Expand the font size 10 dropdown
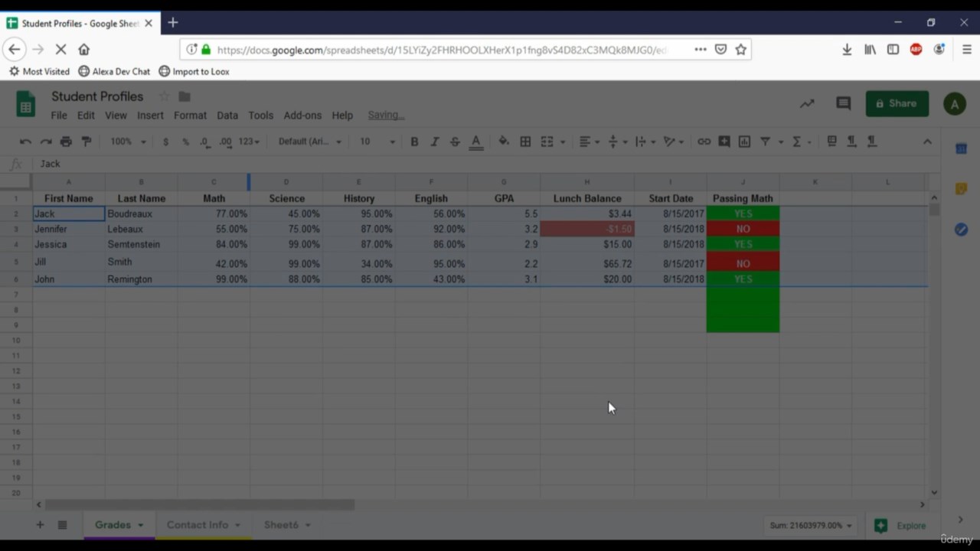Viewport: 980px width, 551px height. [x=377, y=142]
